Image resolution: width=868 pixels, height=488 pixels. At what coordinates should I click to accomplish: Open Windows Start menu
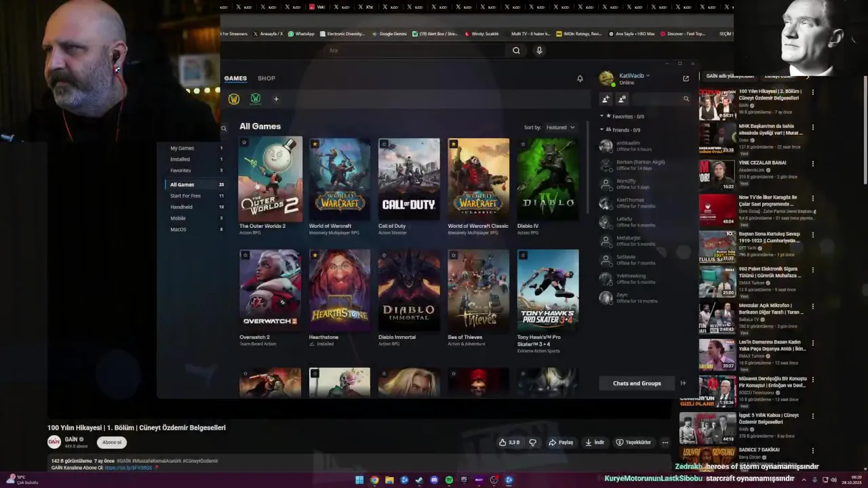point(359,480)
